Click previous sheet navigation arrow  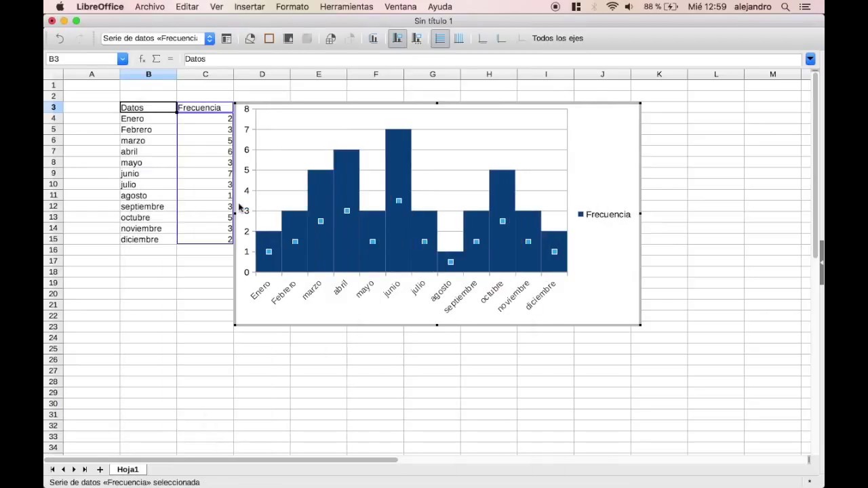tap(63, 469)
